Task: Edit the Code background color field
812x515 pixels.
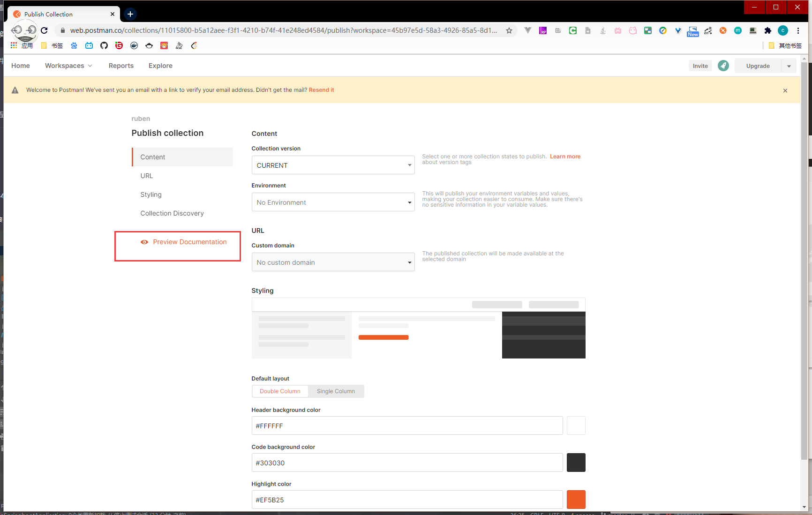Action: (x=407, y=463)
